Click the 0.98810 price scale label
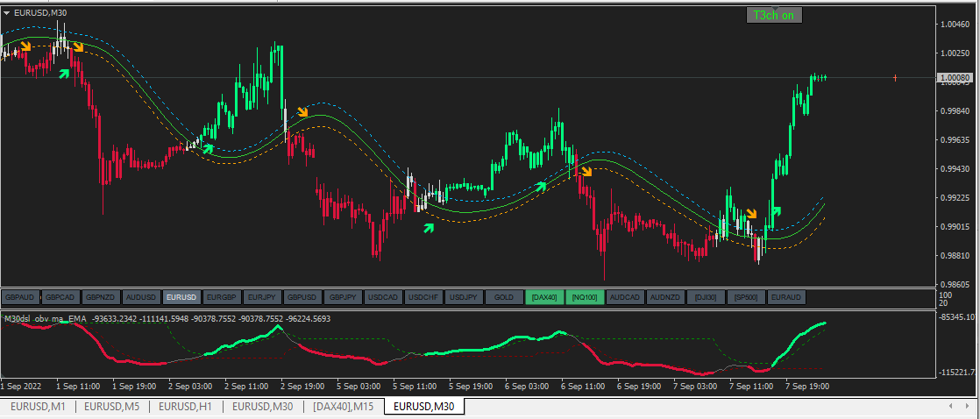The width and height of the screenshot is (980, 419). point(955,256)
